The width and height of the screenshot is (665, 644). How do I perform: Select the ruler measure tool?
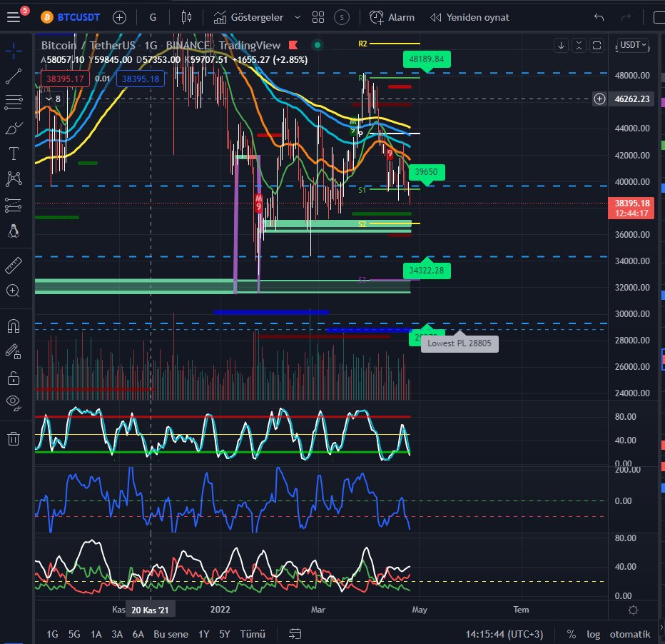click(14, 265)
